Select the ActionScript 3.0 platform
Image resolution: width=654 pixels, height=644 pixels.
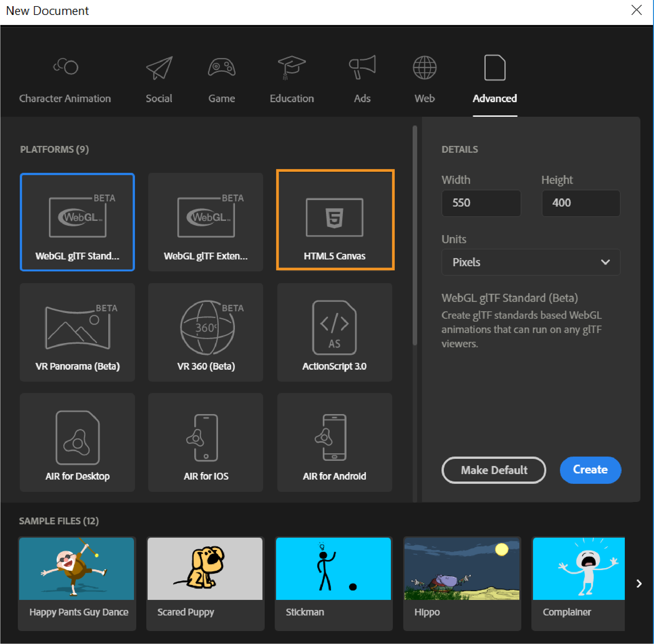334,332
